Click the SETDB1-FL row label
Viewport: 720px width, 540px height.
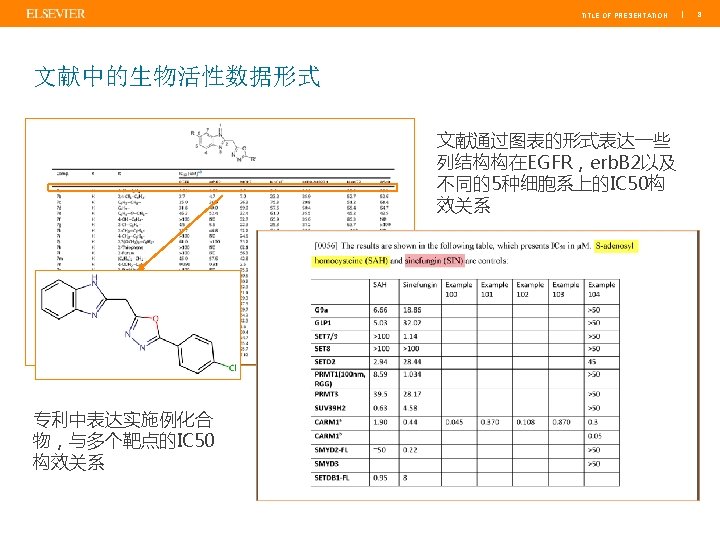pyautogui.click(x=332, y=478)
